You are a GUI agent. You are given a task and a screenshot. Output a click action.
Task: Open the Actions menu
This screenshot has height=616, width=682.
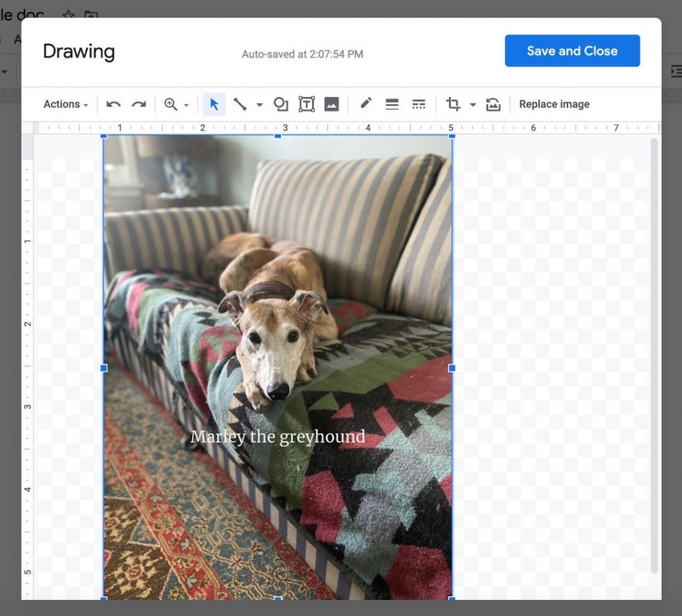point(64,103)
